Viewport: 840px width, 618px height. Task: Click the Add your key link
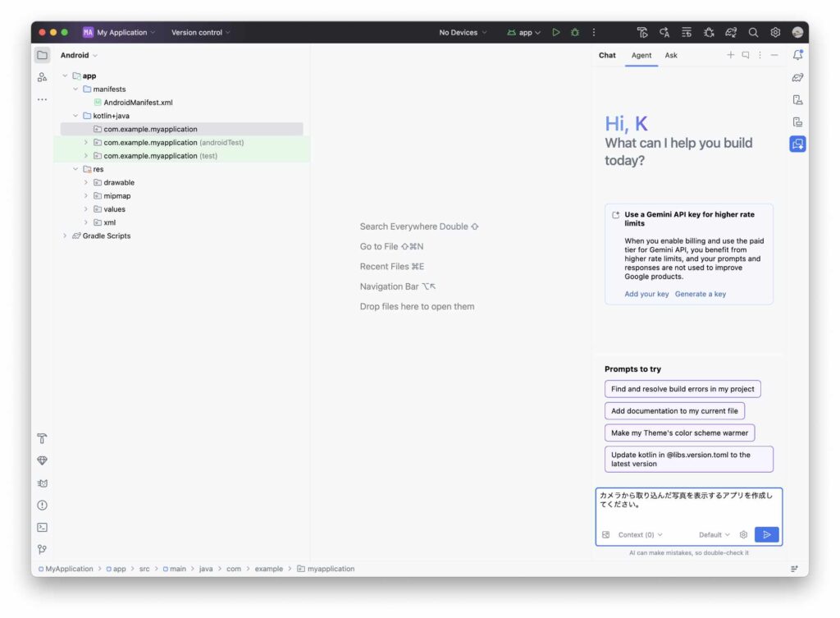646,294
